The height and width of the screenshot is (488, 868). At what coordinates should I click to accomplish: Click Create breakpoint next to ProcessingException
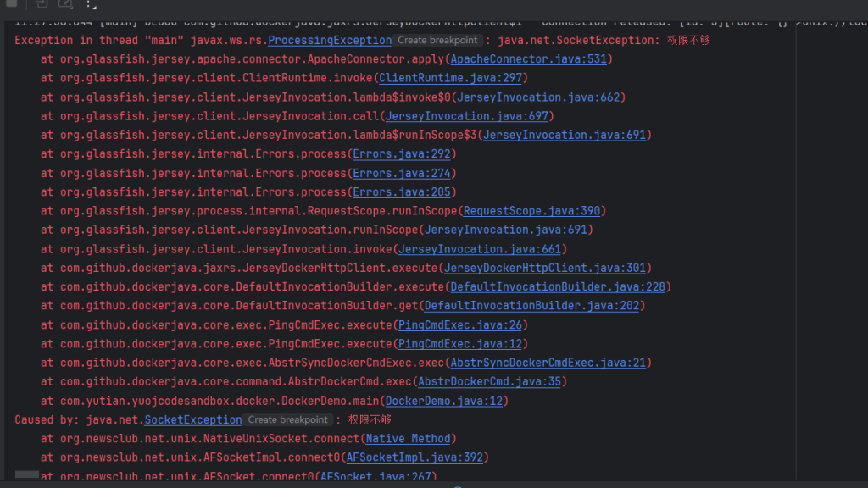tap(437, 40)
